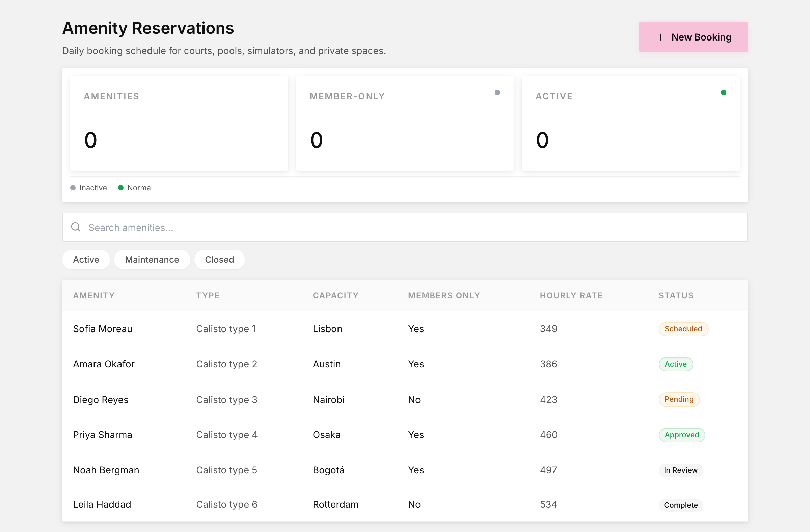Sort by the Status column header
The width and height of the screenshot is (810, 532).
(x=676, y=296)
